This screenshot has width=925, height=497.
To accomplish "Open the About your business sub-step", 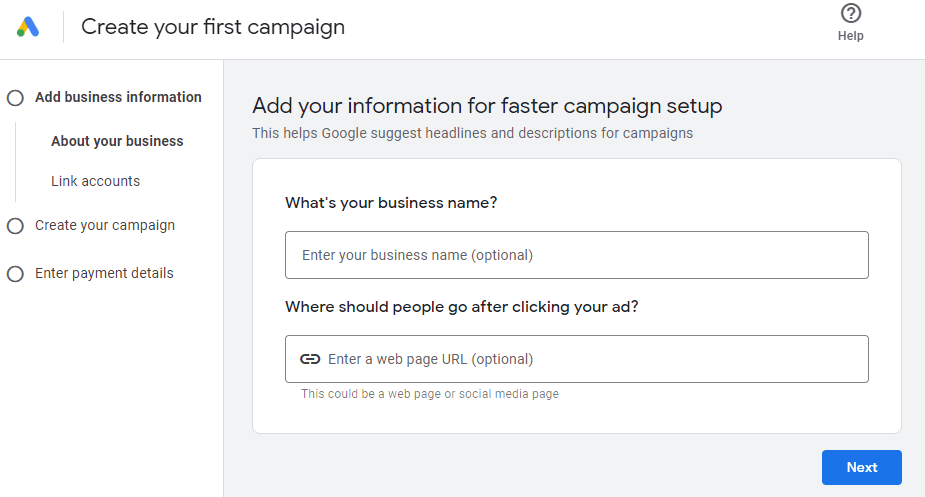I will tap(117, 141).
